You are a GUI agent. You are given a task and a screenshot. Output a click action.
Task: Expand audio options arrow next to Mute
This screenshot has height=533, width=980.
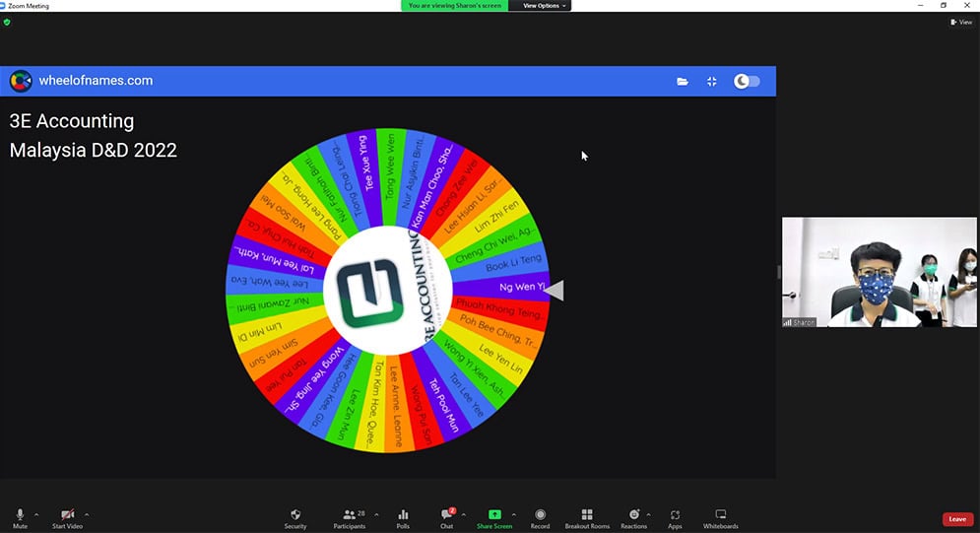36,514
